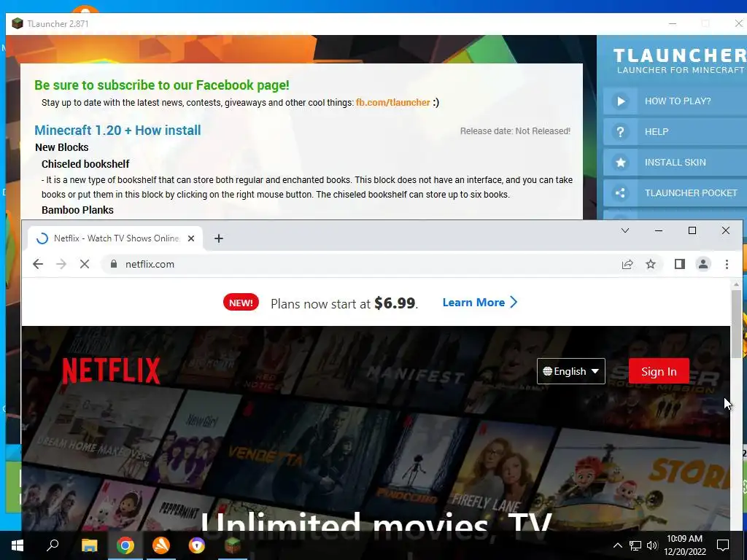
Task: Click the red NEW! badge
Action: (241, 303)
